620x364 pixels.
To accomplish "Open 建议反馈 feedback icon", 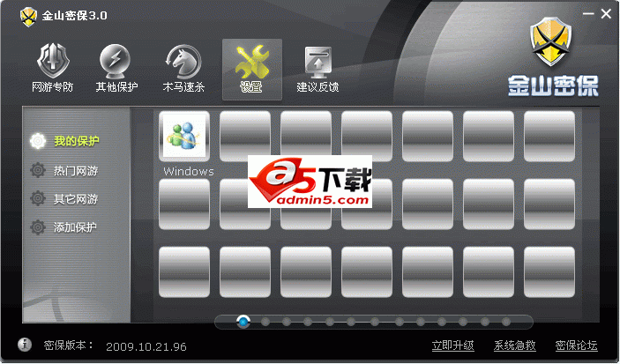I will pos(317,63).
